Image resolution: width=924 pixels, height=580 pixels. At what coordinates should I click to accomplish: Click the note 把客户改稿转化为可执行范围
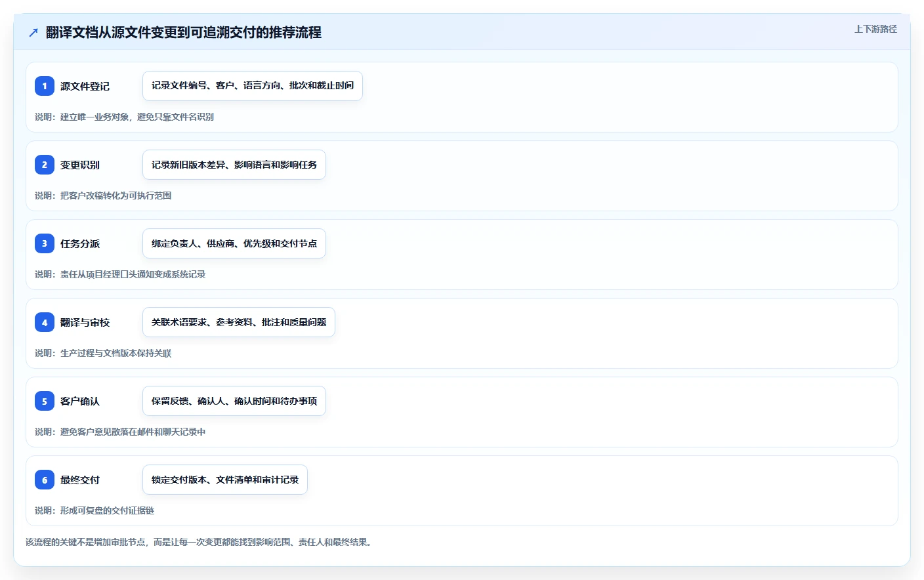[103, 196]
